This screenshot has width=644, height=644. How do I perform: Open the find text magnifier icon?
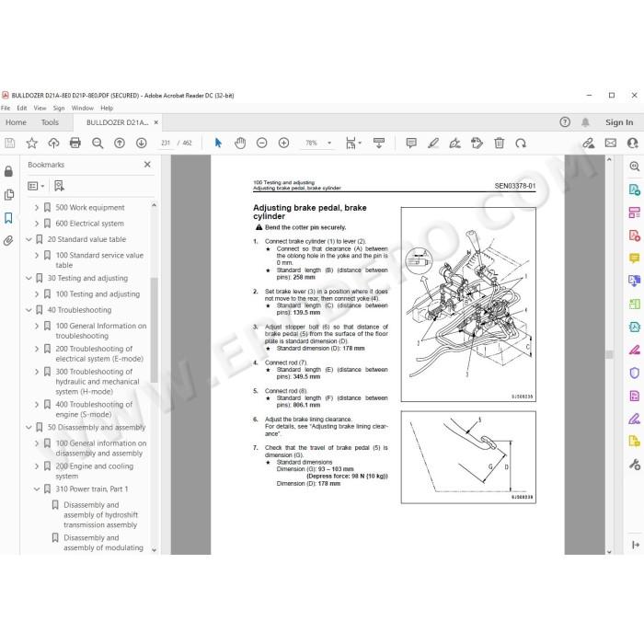(98, 143)
